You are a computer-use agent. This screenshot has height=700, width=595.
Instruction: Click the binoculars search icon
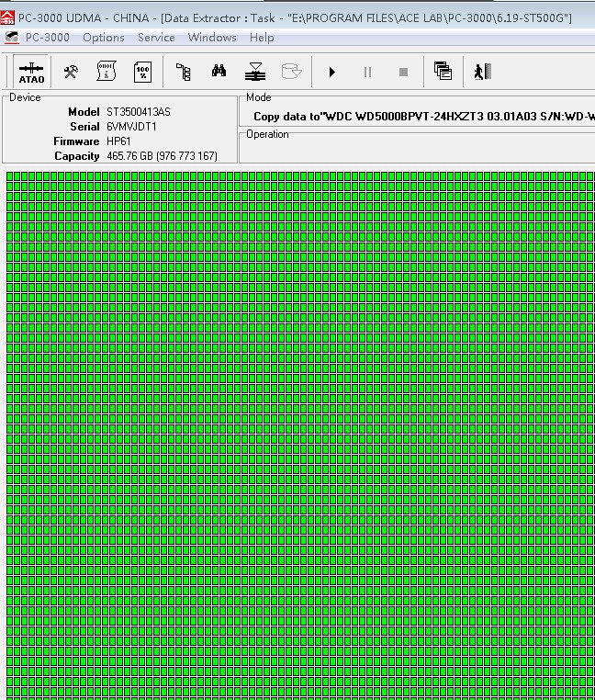click(219, 72)
